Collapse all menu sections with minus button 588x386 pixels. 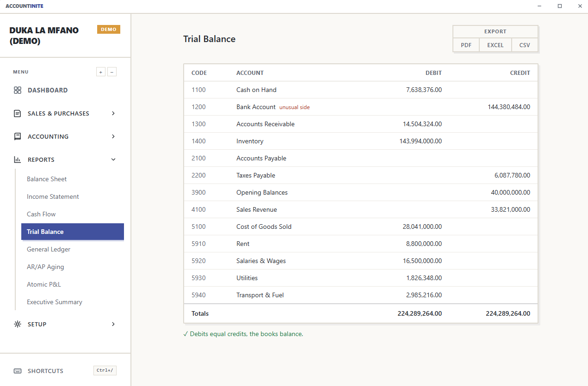click(x=112, y=72)
